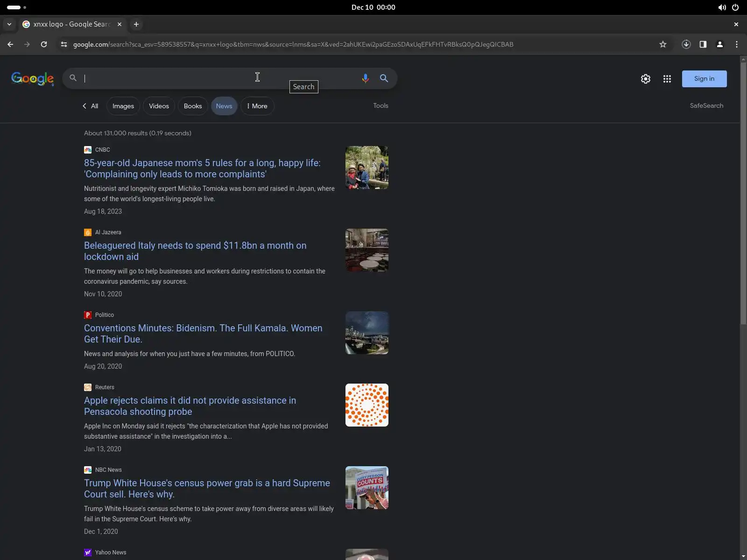Viewport: 747px width, 560px height.
Task: Switch to Books results
Action: click(x=193, y=106)
